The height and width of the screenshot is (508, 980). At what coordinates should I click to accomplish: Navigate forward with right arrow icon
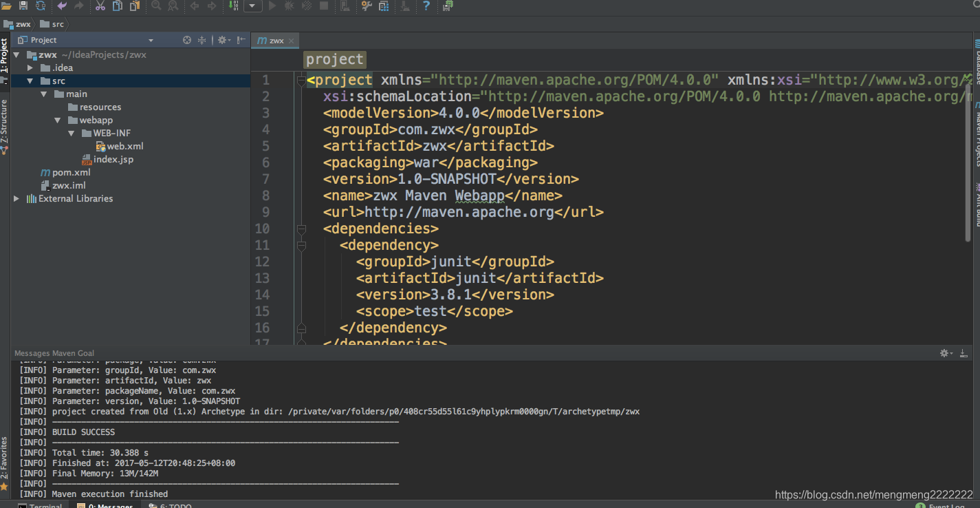211,6
